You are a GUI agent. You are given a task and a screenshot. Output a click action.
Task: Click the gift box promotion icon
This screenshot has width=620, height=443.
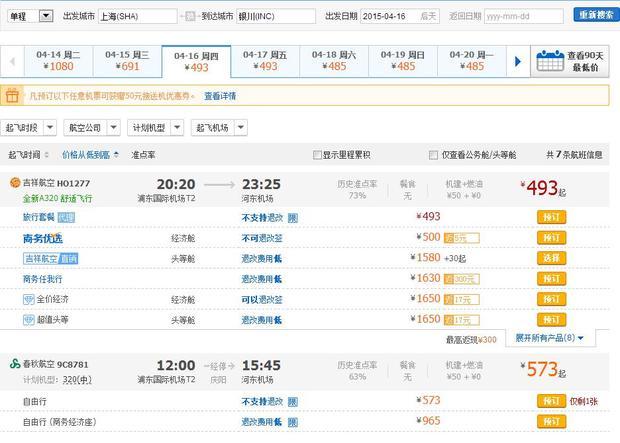12,96
